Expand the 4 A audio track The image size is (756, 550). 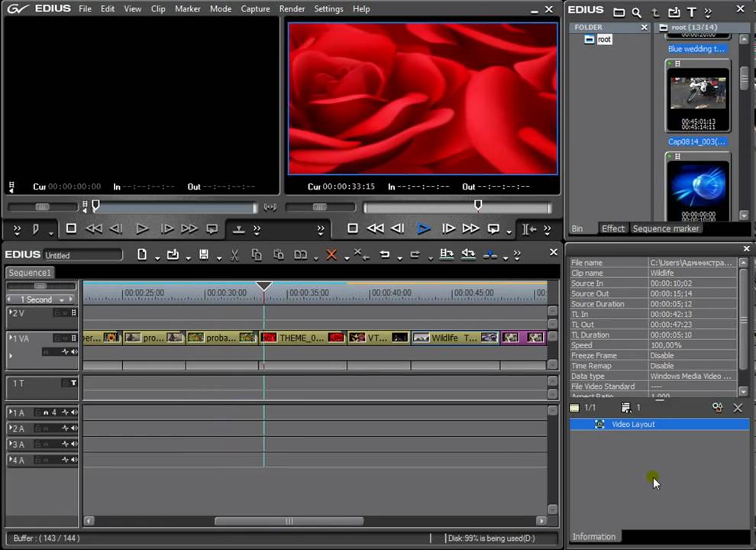(x=11, y=460)
